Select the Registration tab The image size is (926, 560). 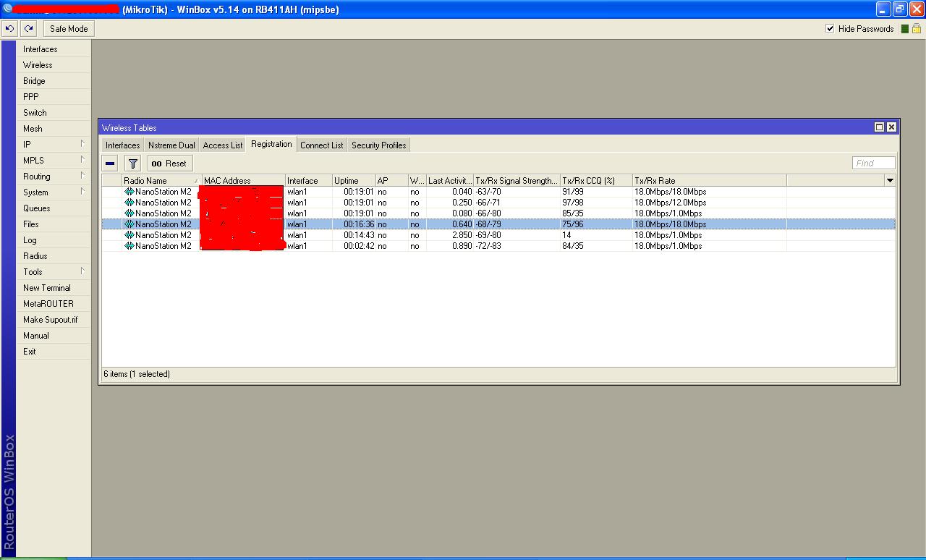coord(271,145)
